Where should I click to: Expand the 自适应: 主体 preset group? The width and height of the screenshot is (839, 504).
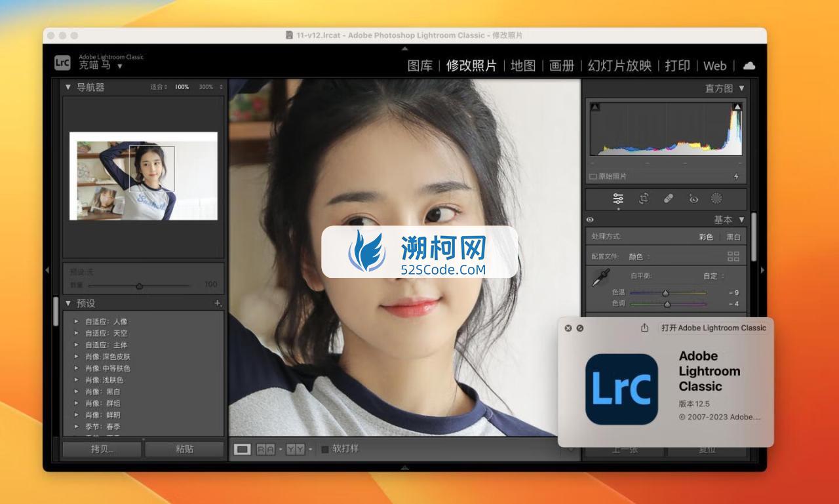(x=77, y=345)
